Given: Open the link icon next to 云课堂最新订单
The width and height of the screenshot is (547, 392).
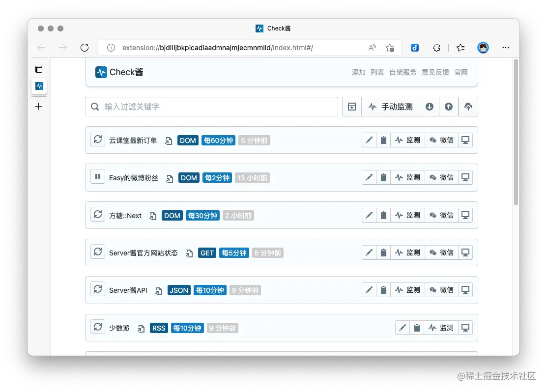Looking at the screenshot, I should pyautogui.click(x=169, y=141).
